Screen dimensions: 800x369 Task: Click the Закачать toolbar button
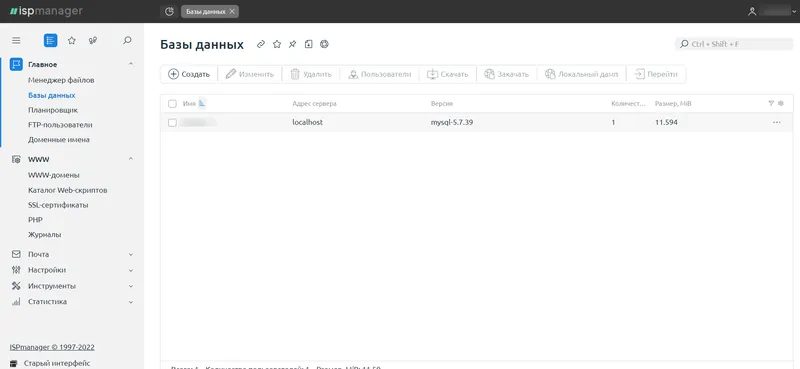tap(507, 74)
